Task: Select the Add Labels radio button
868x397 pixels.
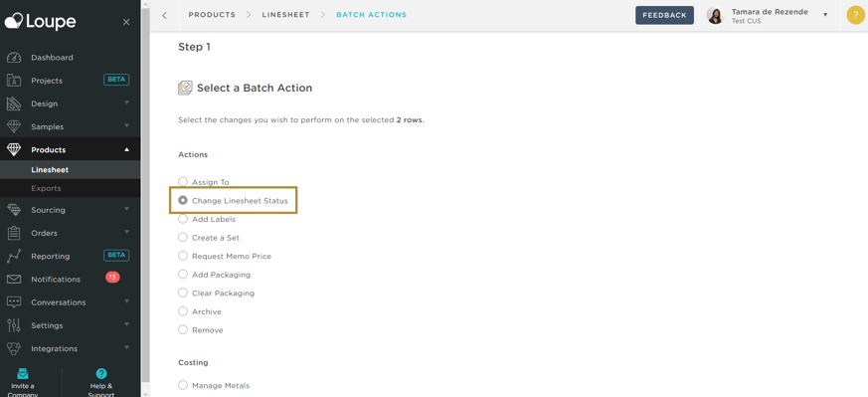Action: click(183, 219)
